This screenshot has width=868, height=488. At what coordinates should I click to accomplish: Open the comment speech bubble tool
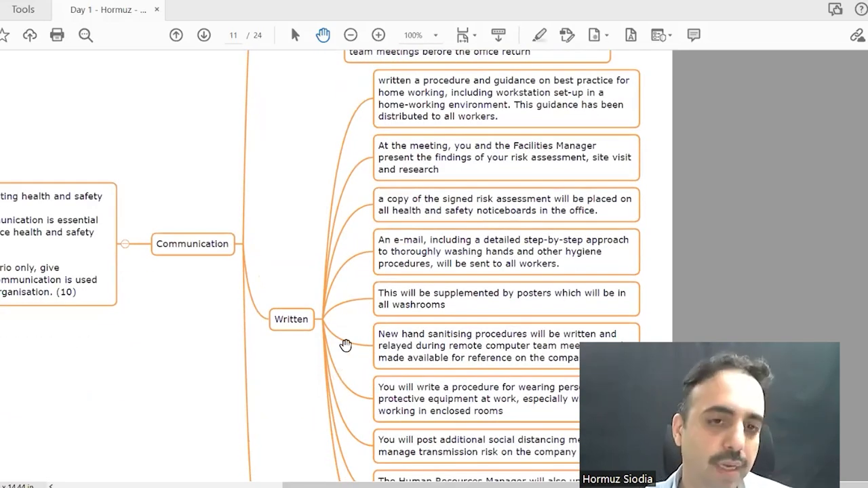coord(693,35)
